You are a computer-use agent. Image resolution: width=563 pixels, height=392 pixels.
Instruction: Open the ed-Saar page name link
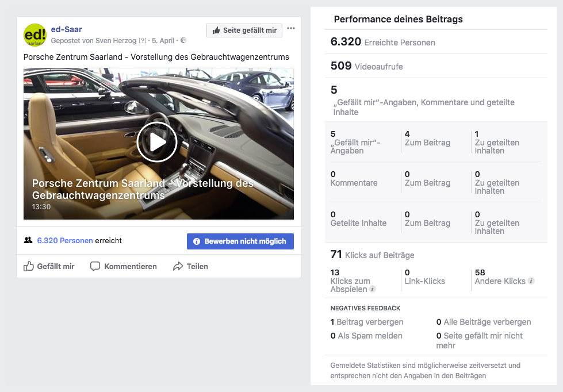[x=67, y=29]
